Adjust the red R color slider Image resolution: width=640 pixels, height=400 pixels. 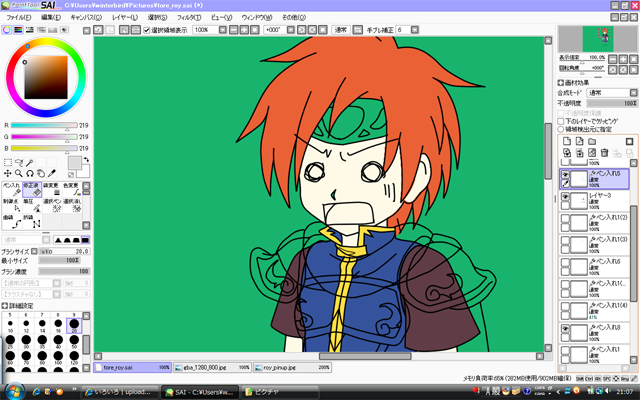44,125
